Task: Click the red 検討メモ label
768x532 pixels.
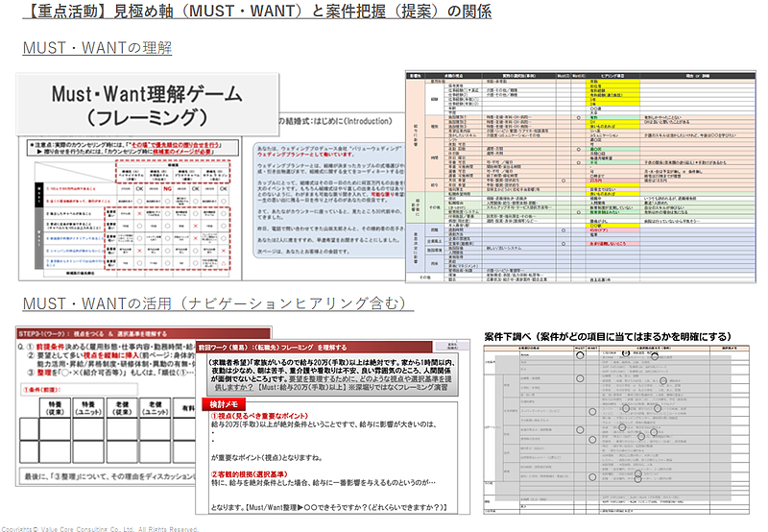Action: click(224, 403)
